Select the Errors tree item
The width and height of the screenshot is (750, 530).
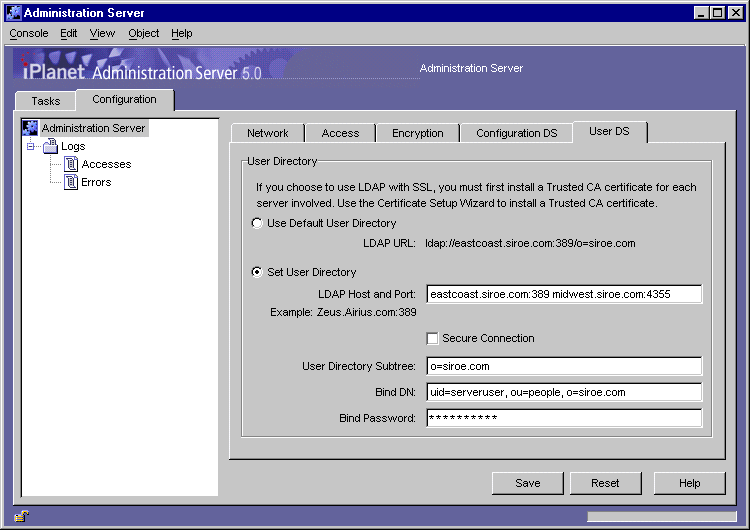[x=96, y=182]
